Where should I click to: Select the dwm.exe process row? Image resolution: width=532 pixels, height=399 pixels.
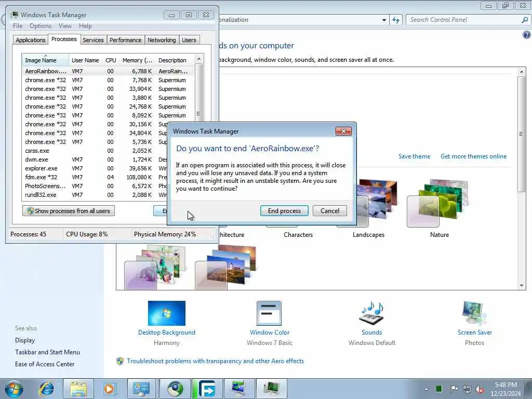[95, 159]
